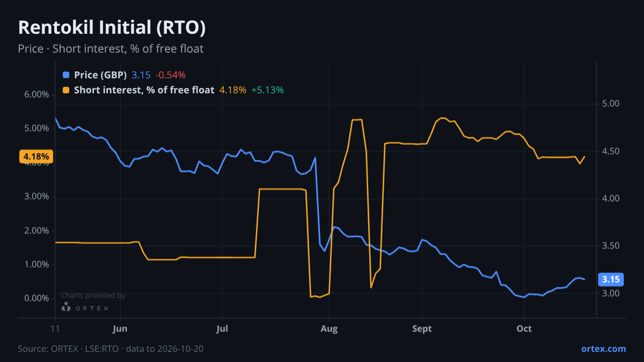Select the subtitle Price · Short interest text
The height and width of the screenshot is (362, 644).
[111, 49]
